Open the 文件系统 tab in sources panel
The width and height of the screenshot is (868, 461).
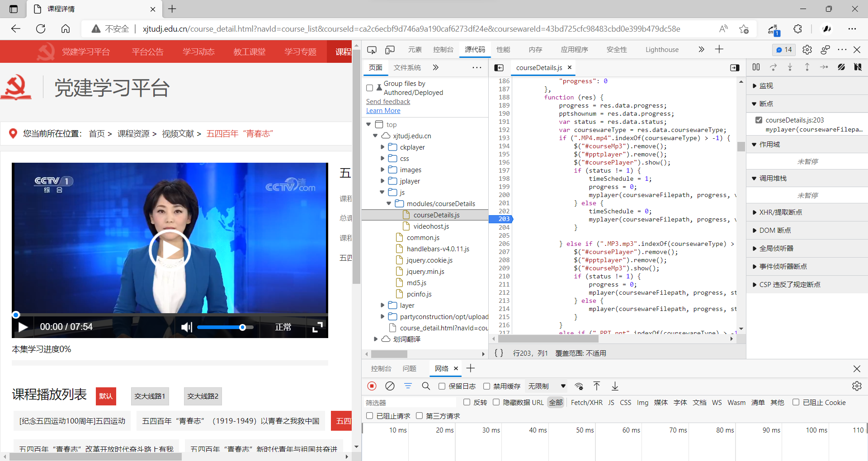click(x=407, y=67)
